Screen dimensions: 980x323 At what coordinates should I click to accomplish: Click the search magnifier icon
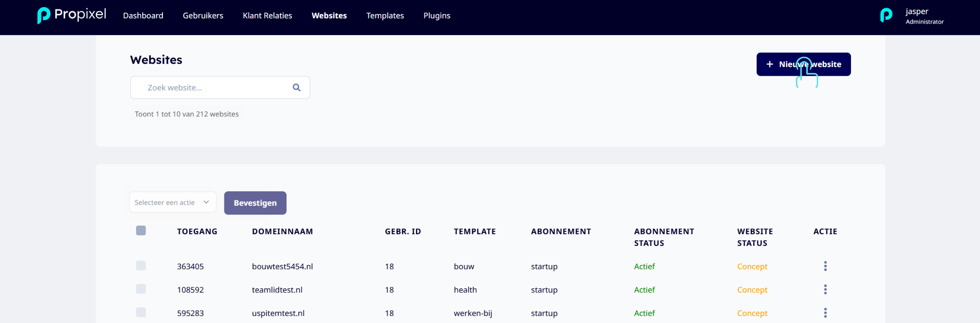(x=297, y=87)
